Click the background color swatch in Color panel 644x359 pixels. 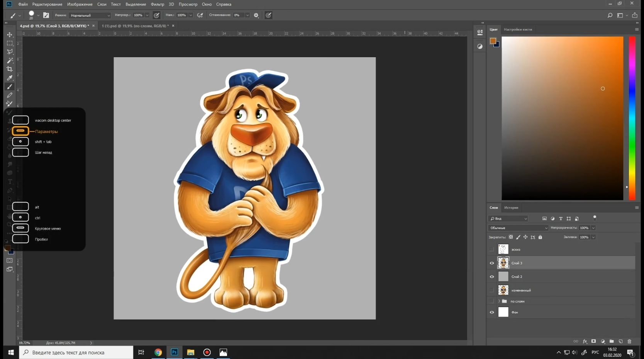[497, 45]
